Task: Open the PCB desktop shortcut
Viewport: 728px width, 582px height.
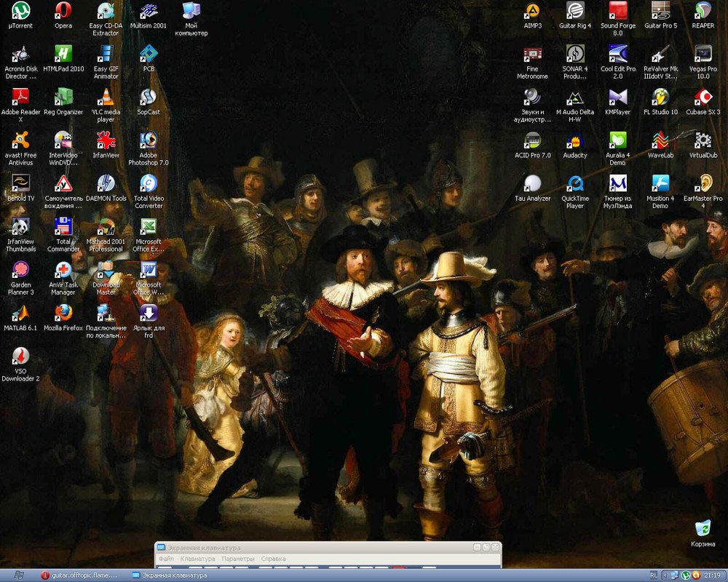Action: click(149, 58)
